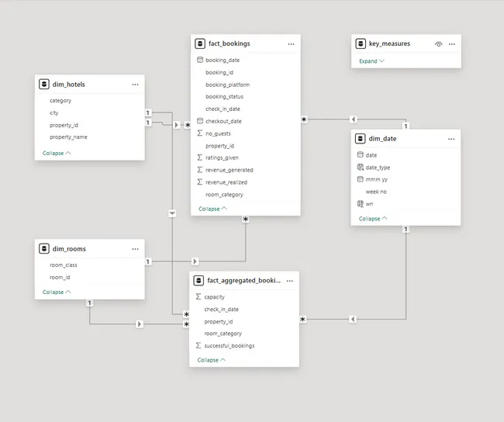
Task: Click sigma icon beside successful_bookings
Action: (x=198, y=345)
